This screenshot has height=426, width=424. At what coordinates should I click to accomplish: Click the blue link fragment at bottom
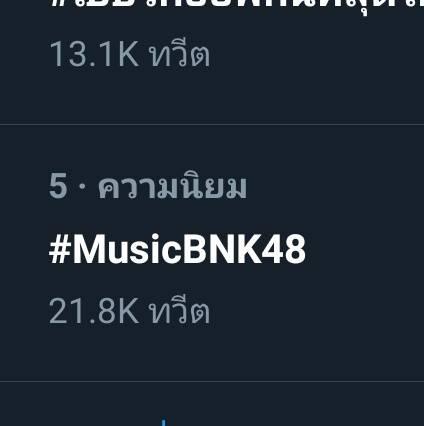pyautogui.click(x=163, y=423)
